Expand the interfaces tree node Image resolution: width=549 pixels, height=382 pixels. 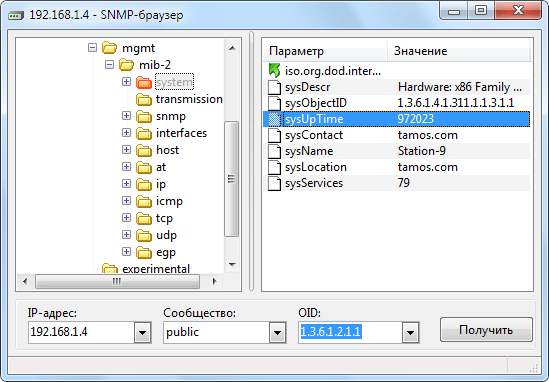click(126, 133)
